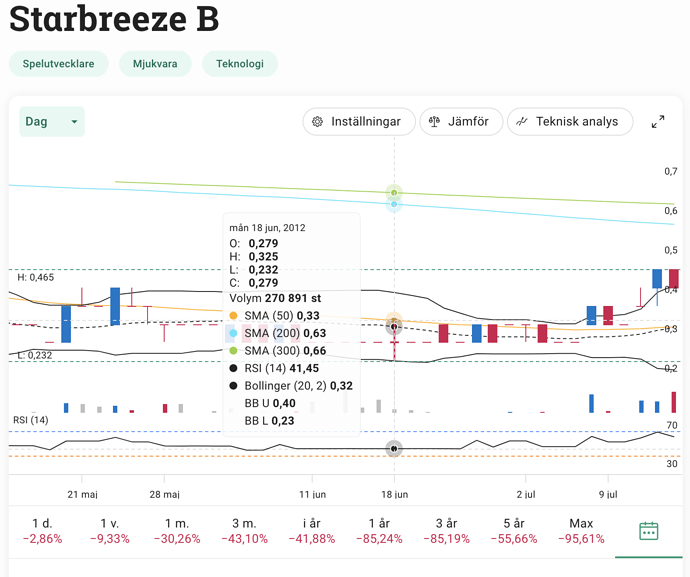Click the 11 jun date axis label
The image size is (690, 577).
click(312, 495)
